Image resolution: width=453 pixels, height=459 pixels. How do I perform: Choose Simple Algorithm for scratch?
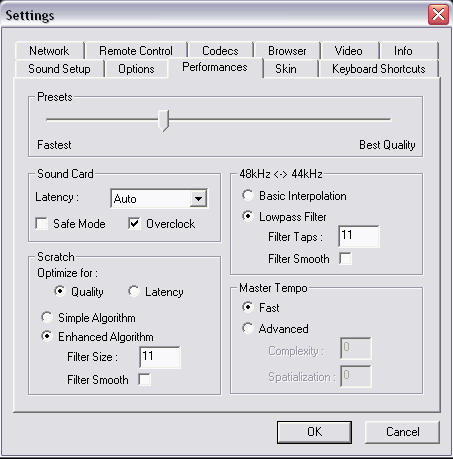(47, 317)
